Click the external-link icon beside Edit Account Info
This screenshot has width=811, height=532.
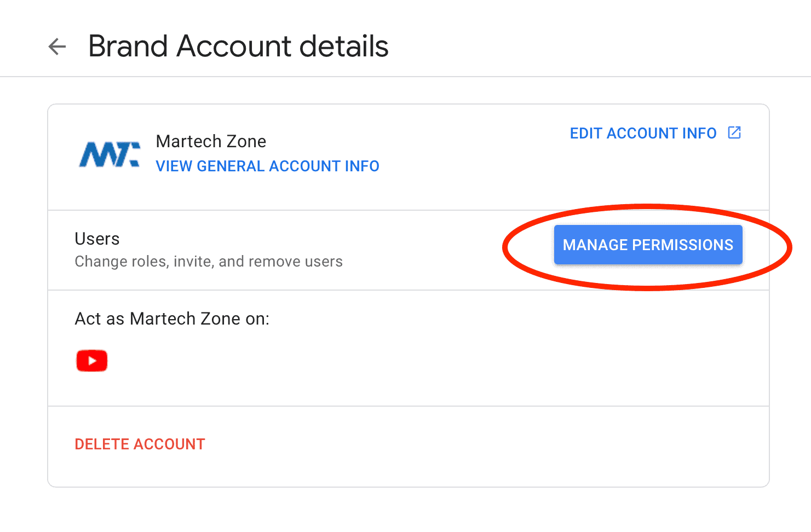click(734, 133)
